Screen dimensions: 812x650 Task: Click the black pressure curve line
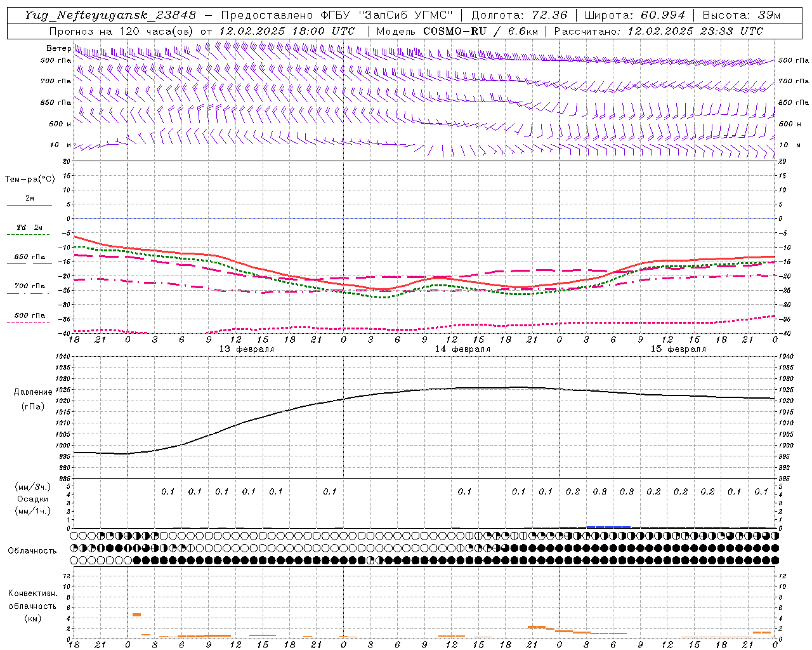pyautogui.click(x=424, y=391)
